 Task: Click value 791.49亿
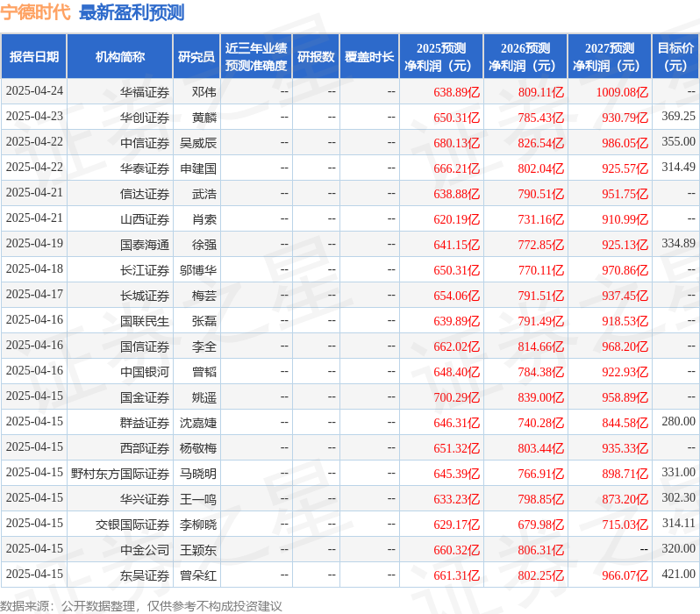point(541,321)
